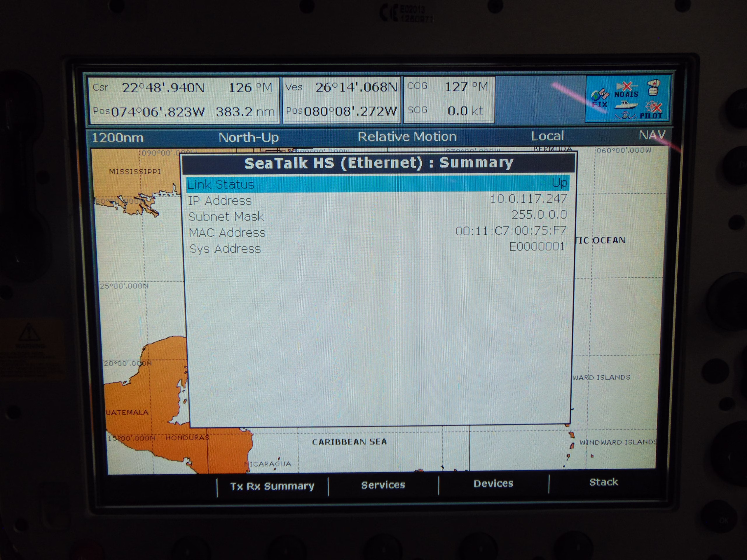Click the subnet value 255.0.0.0

539,215
